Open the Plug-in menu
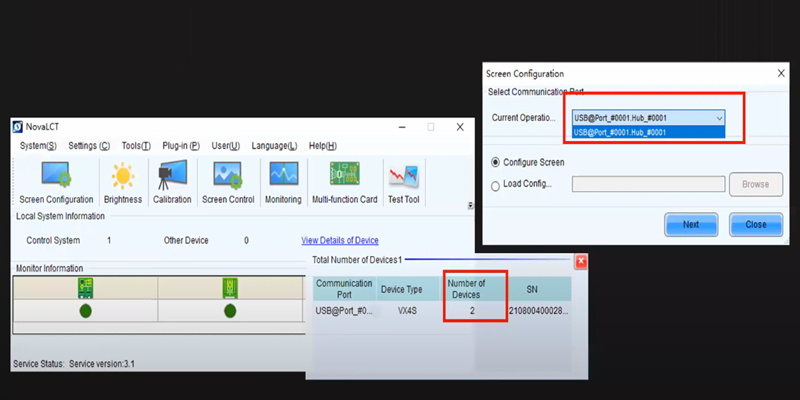The width and height of the screenshot is (800, 400). (x=180, y=146)
